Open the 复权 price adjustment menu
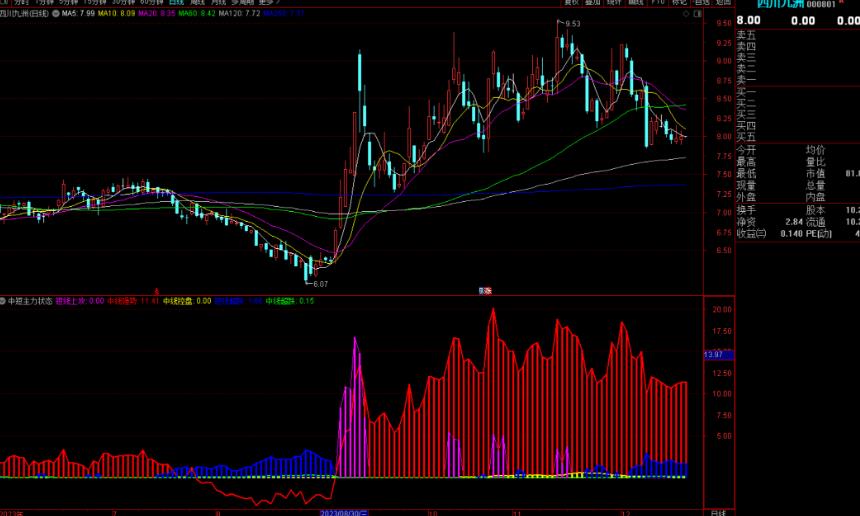This screenshot has width=860, height=516. tap(572, 2)
